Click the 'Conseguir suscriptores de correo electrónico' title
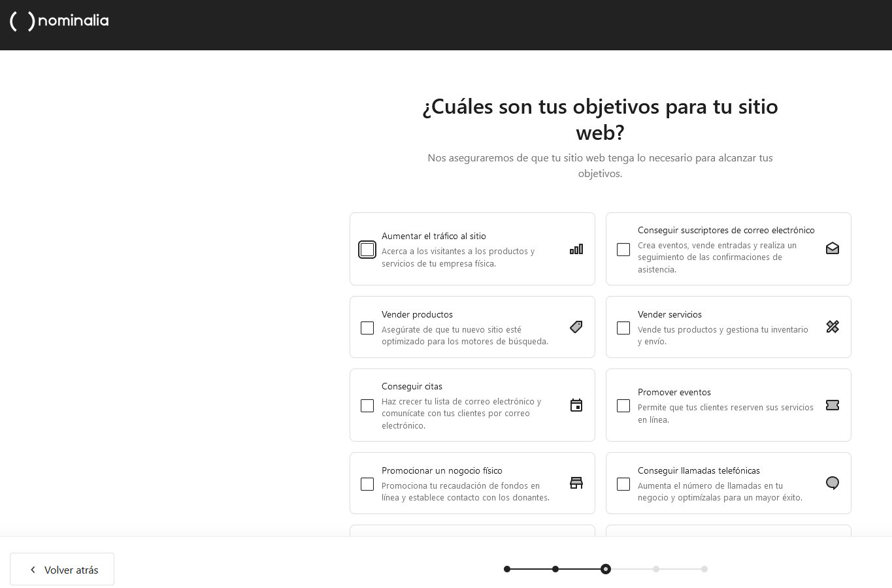The width and height of the screenshot is (892, 588). tap(726, 230)
